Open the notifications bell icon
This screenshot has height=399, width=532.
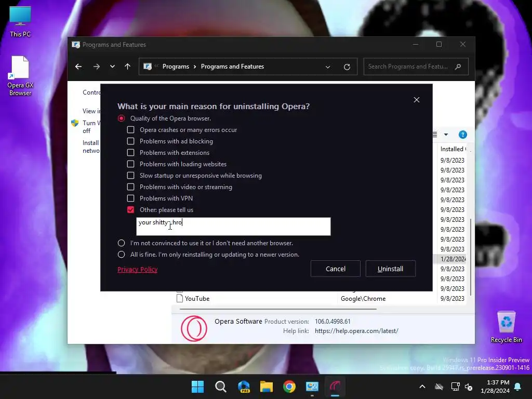click(x=518, y=387)
